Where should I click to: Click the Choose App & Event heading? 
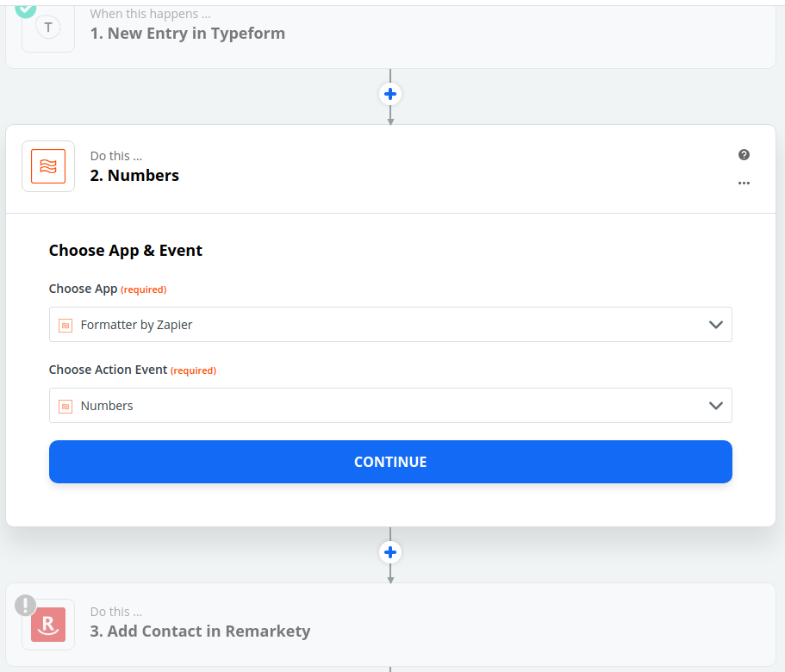tap(125, 250)
